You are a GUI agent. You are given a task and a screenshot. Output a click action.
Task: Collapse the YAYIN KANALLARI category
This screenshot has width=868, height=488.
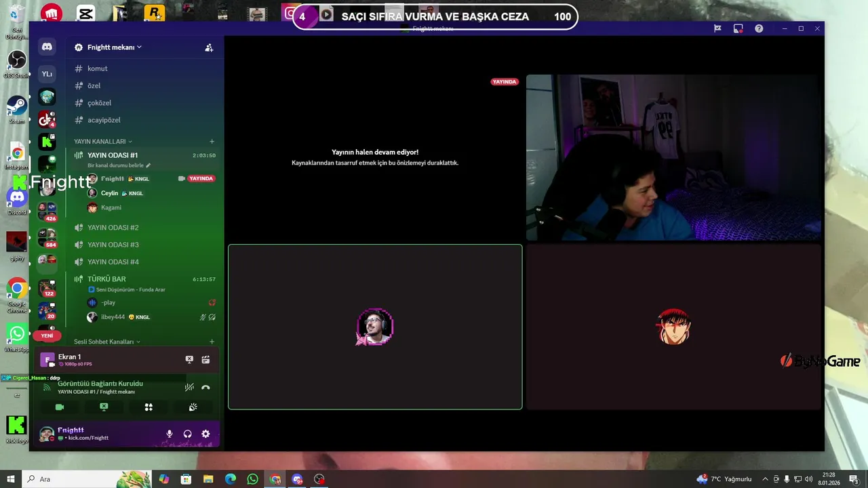point(103,142)
